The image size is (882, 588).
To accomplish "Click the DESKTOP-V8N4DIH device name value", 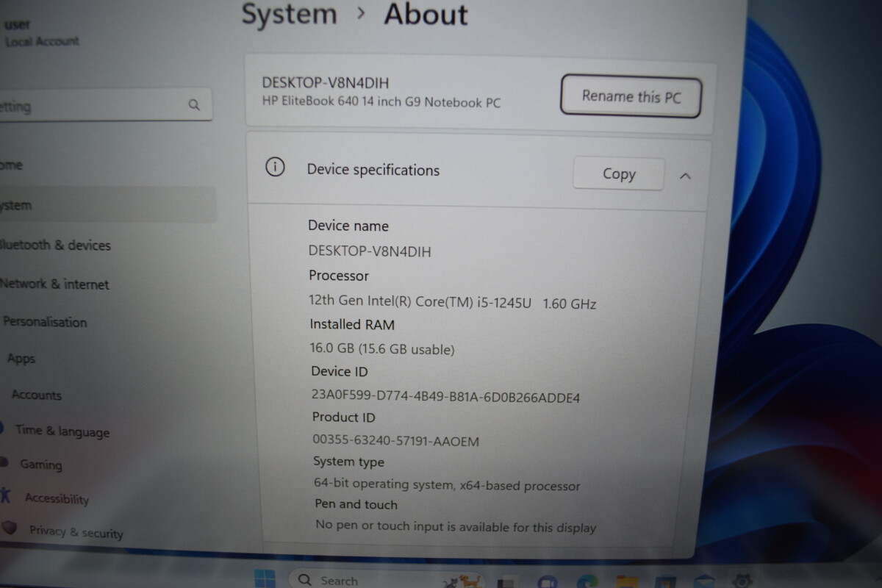I will point(370,251).
